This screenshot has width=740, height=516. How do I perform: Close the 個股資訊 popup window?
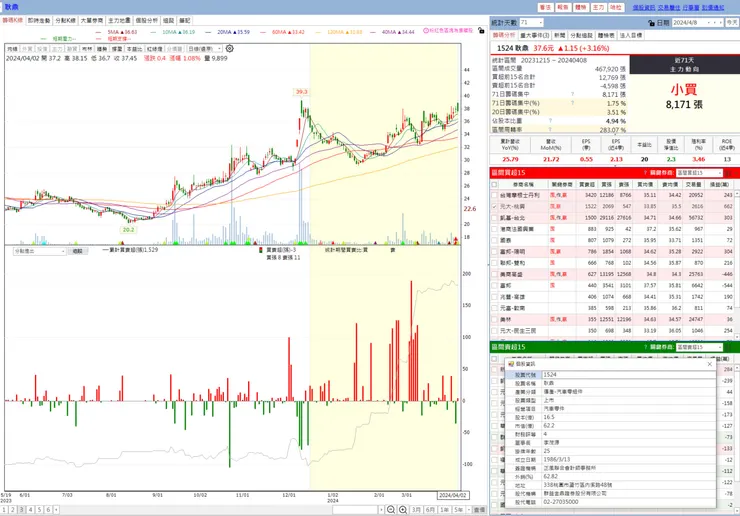pyautogui.click(x=709, y=364)
